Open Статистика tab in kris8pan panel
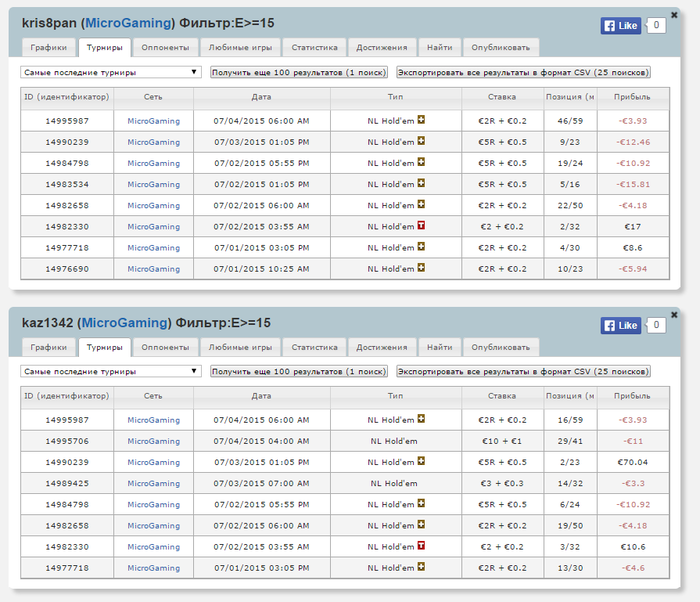 point(314,47)
